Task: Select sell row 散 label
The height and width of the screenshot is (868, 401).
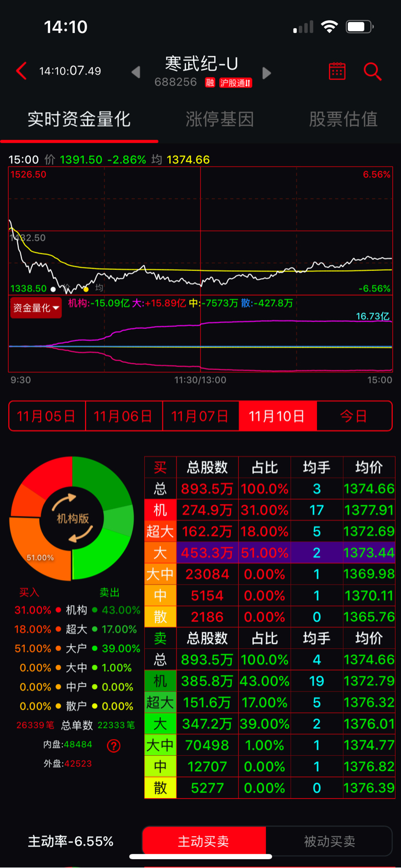Action: pos(160,788)
